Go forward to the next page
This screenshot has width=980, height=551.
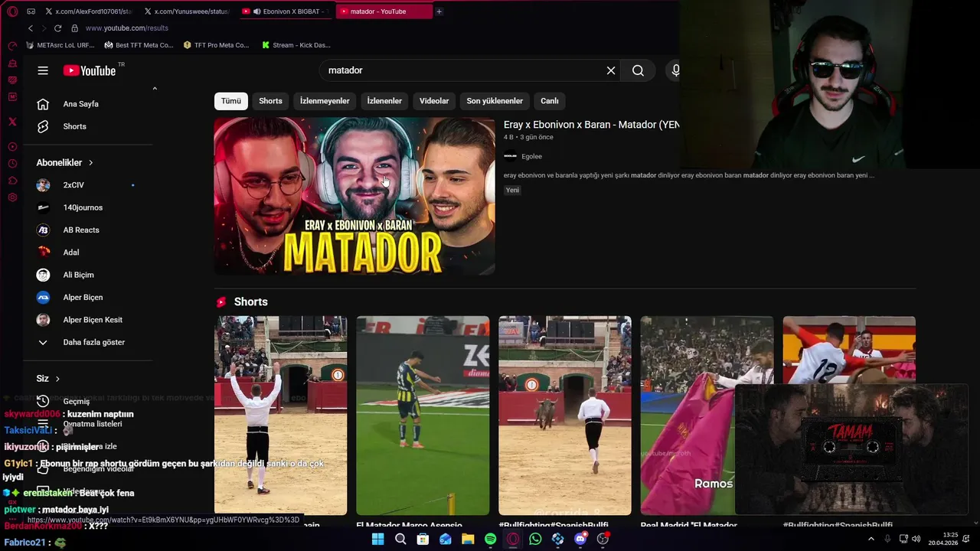[x=43, y=28]
